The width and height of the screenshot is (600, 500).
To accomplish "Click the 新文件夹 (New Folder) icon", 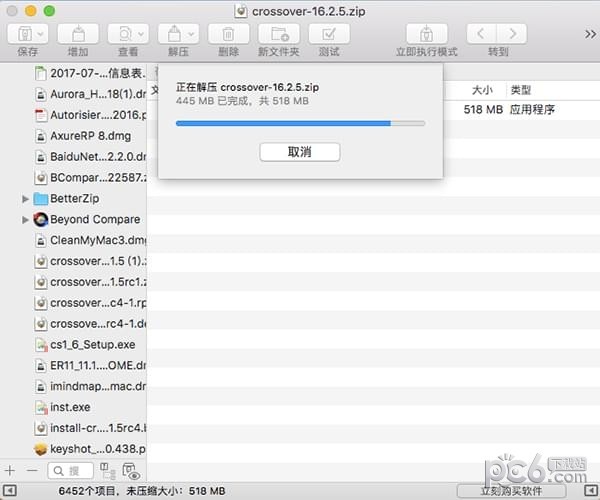I will (279, 34).
